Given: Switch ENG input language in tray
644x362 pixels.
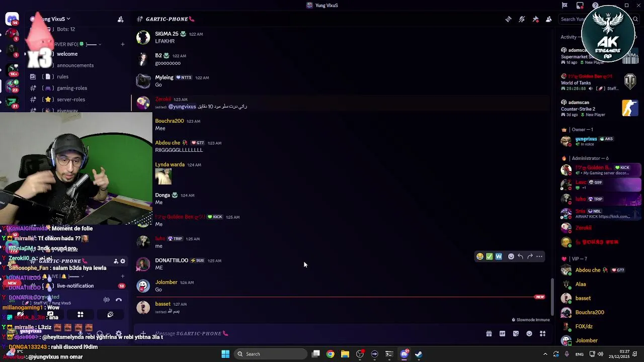Looking at the screenshot, I should [x=580, y=354].
